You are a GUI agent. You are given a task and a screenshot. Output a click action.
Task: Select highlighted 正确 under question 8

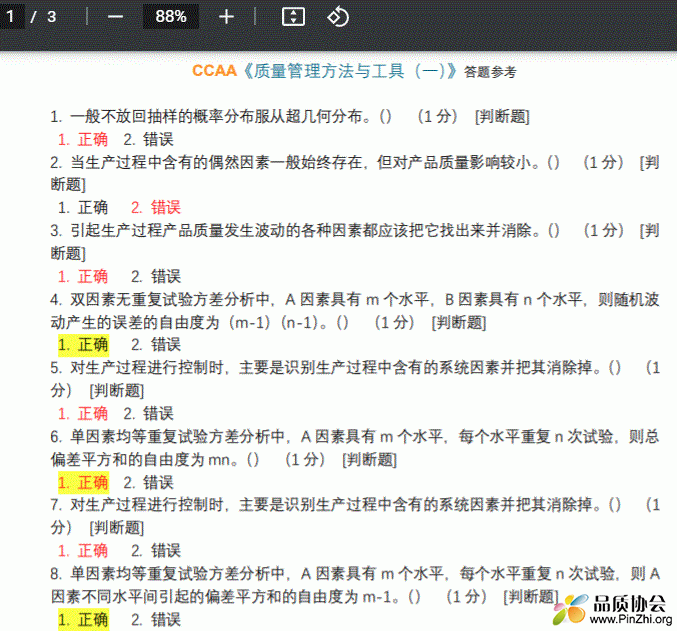[x=83, y=620]
